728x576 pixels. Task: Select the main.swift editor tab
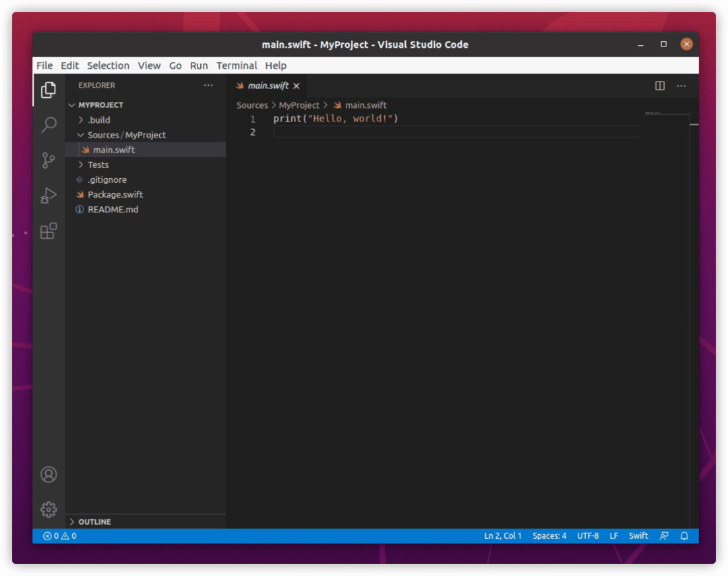coord(266,86)
